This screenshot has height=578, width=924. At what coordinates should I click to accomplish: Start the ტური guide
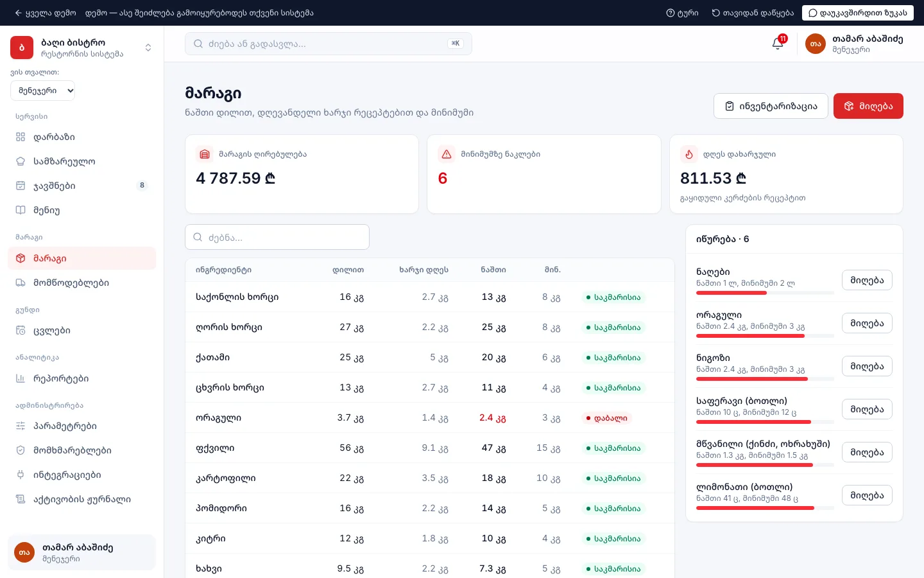pos(682,13)
